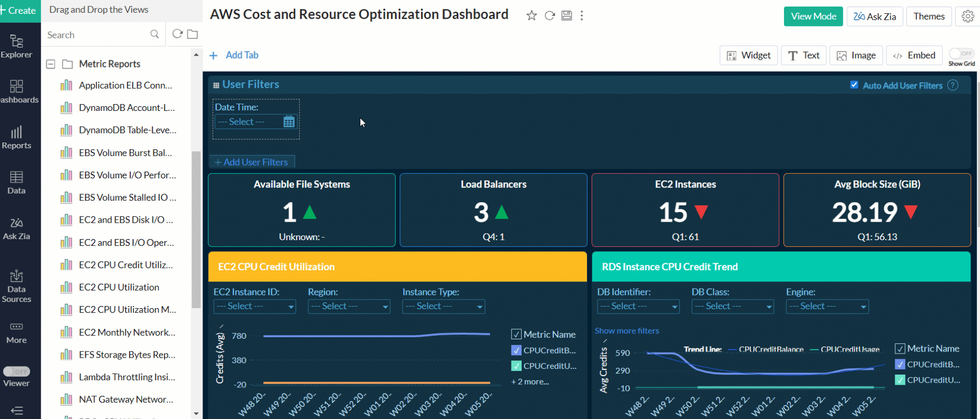Click the refresh icon beside dashboard title
The image size is (980, 419).
pos(550,16)
